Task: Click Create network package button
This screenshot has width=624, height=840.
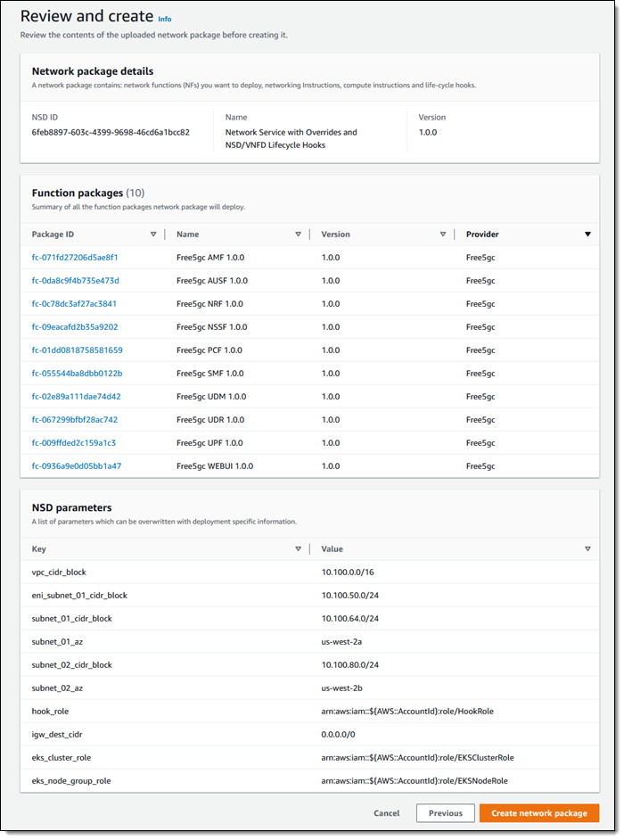Action: (x=539, y=812)
